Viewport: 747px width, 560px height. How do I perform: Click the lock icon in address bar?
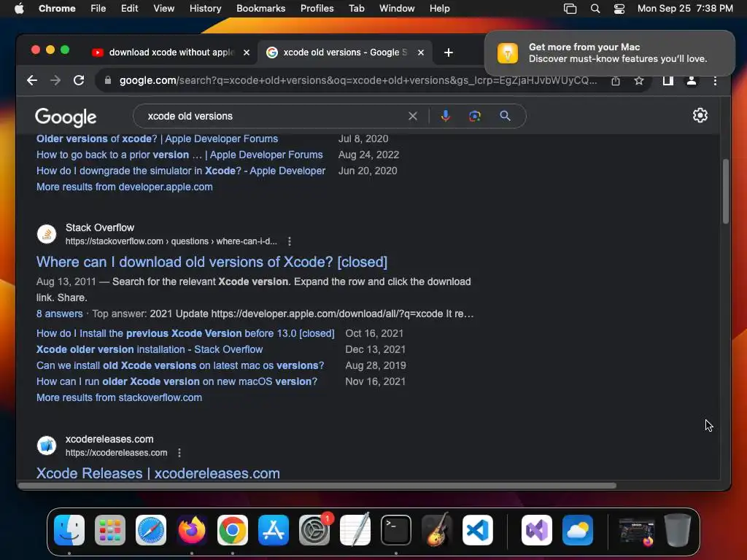point(108,80)
